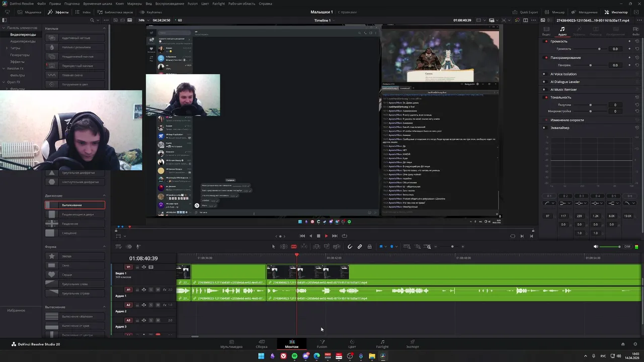The width and height of the screenshot is (644, 362).
Task: Open Библиотека звуков sound library
Action: click(x=115, y=12)
